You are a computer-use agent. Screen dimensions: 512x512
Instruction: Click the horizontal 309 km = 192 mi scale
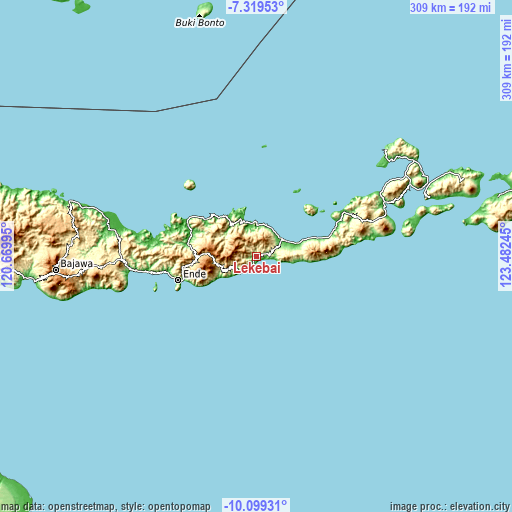(451, 7)
